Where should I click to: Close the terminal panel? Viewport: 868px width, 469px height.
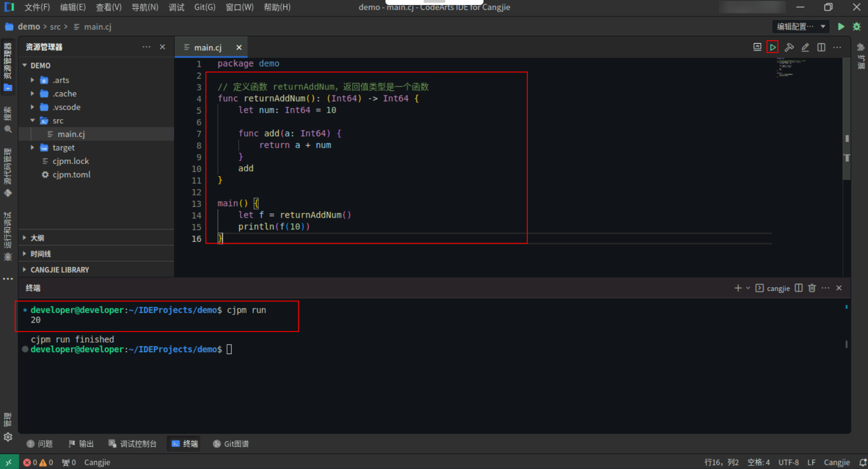839,288
